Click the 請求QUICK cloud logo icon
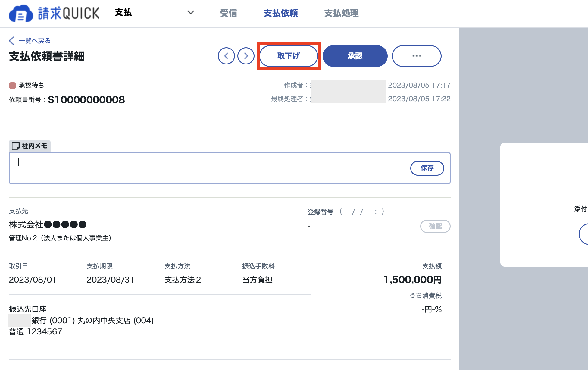The image size is (588, 370). click(21, 13)
